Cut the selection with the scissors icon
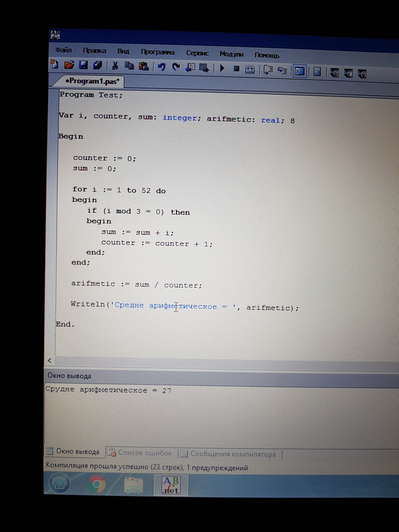 (115, 66)
